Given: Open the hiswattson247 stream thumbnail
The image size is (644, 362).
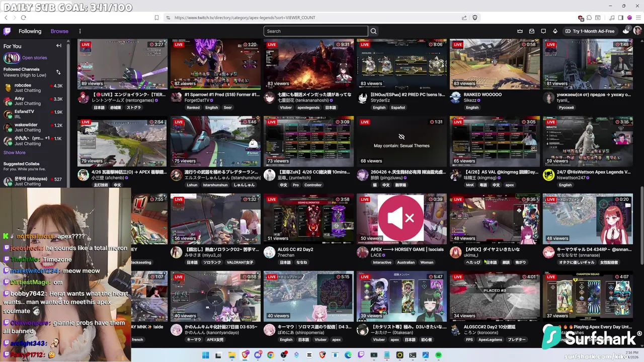Looking at the screenshot, I should click(x=588, y=141).
